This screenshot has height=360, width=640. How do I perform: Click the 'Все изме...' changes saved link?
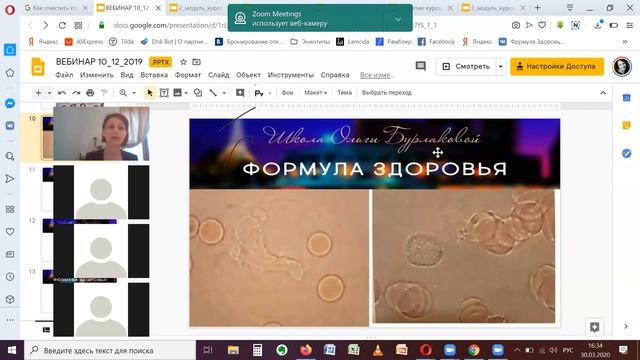click(x=377, y=75)
